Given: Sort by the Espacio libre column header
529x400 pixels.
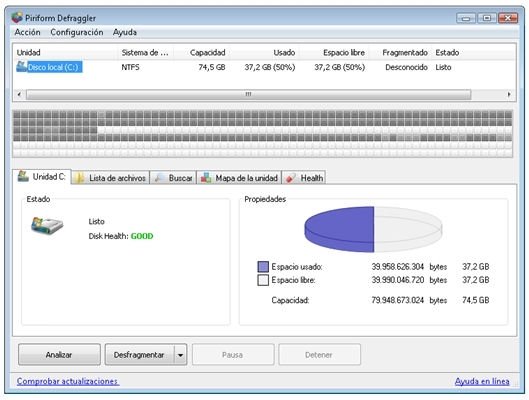Looking at the screenshot, I should tap(334, 53).
